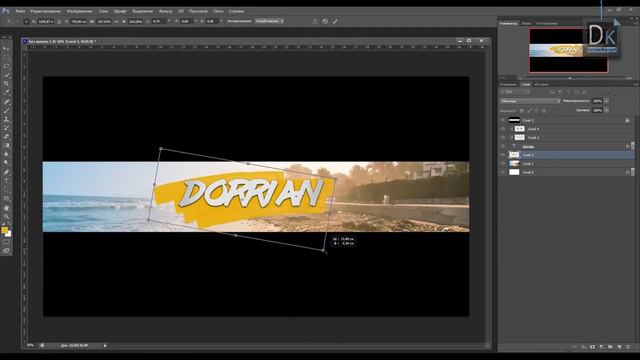Select the Lasso tool
The image size is (640, 360).
[6, 66]
